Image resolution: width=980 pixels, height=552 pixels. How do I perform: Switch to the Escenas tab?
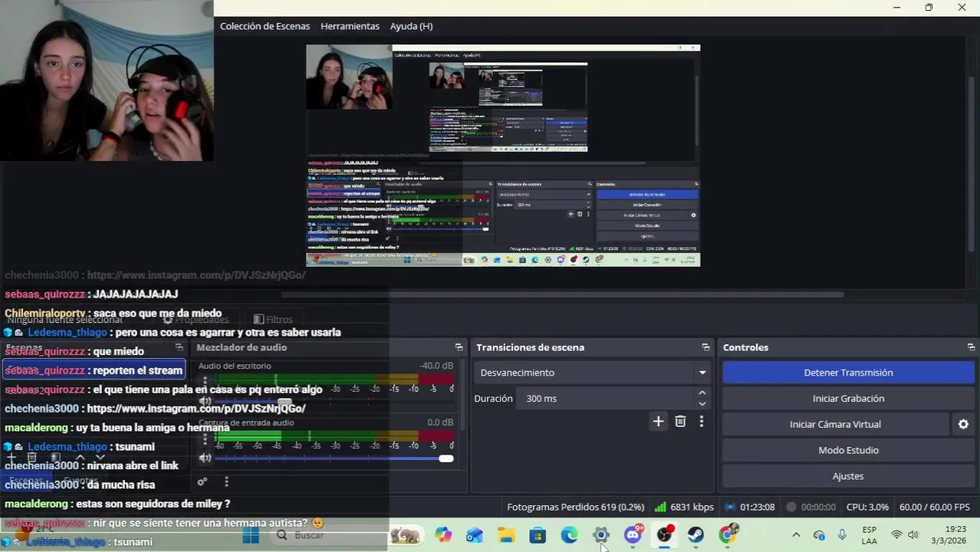point(26,481)
